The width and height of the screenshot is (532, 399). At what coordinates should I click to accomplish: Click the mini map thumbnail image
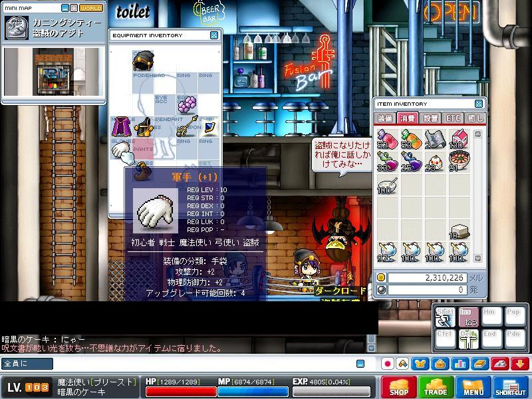point(54,72)
